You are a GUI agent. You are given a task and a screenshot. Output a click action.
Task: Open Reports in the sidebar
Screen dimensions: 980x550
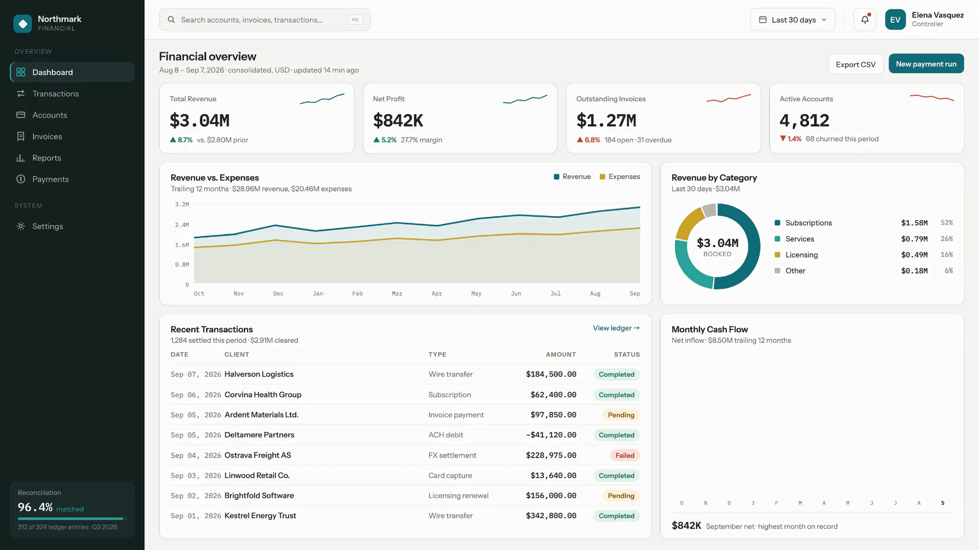(72, 158)
